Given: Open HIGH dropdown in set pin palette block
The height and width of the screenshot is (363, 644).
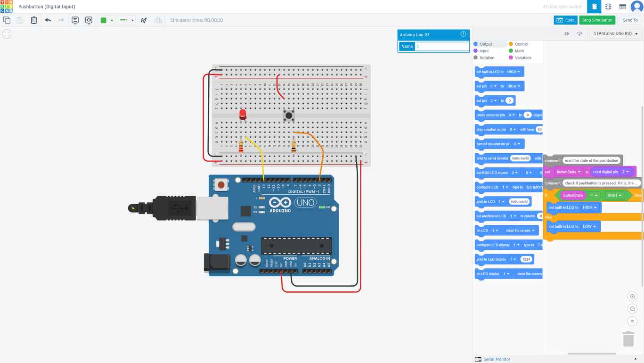Looking at the screenshot, I should pyautogui.click(x=514, y=86).
